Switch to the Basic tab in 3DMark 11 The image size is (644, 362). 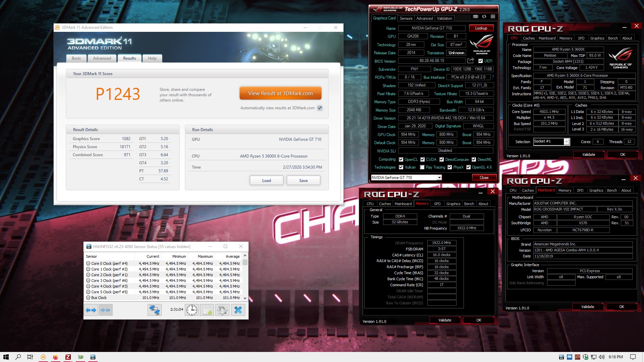point(76,58)
